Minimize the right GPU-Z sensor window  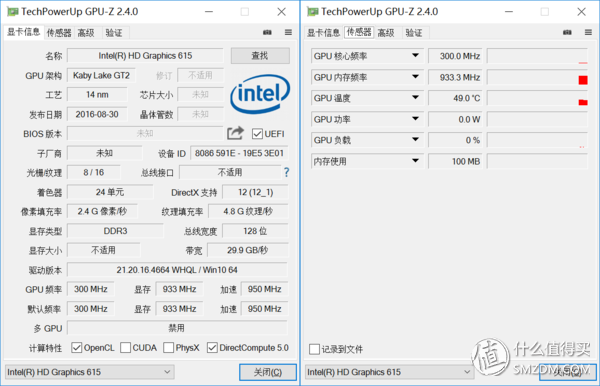click(509, 12)
